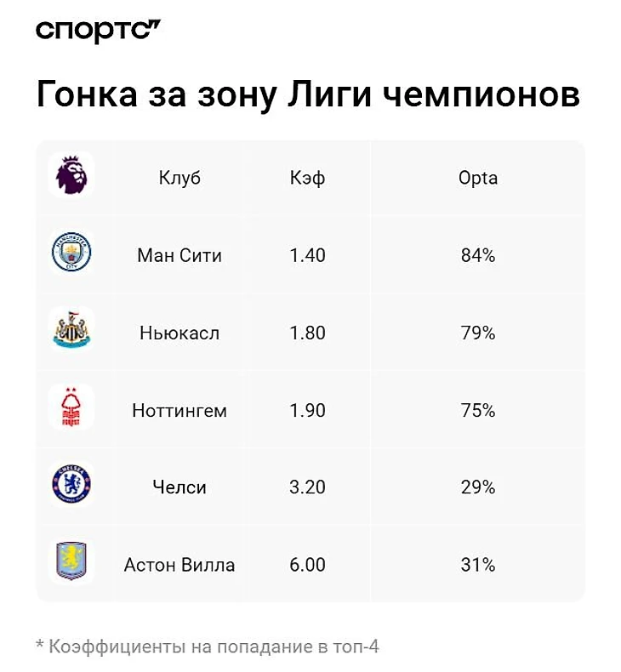Viewport: 621px width, 672px height.
Task: Open the Ман Сити club name
Action: coord(179,255)
